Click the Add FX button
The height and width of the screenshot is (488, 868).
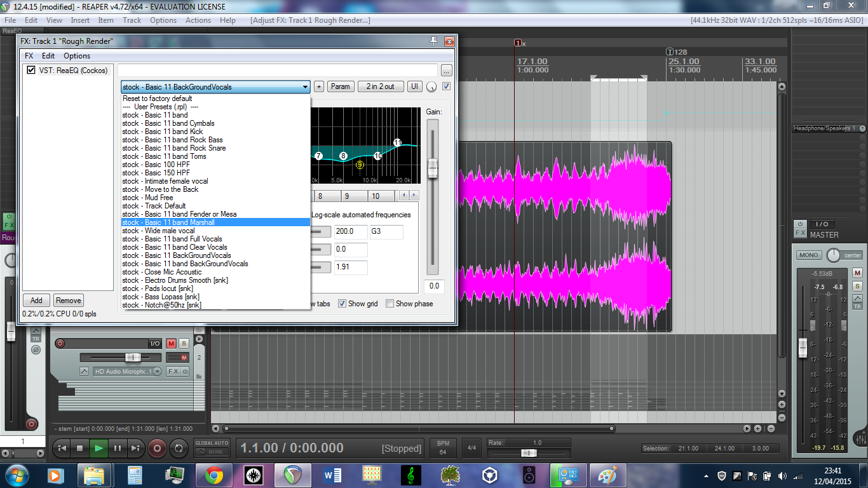click(x=36, y=301)
